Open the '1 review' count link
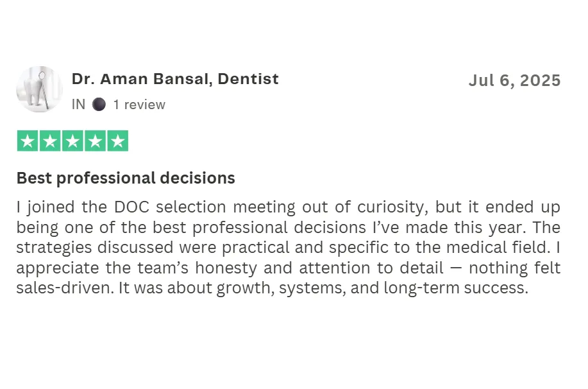This screenshot has height=389, width=588. tap(139, 105)
